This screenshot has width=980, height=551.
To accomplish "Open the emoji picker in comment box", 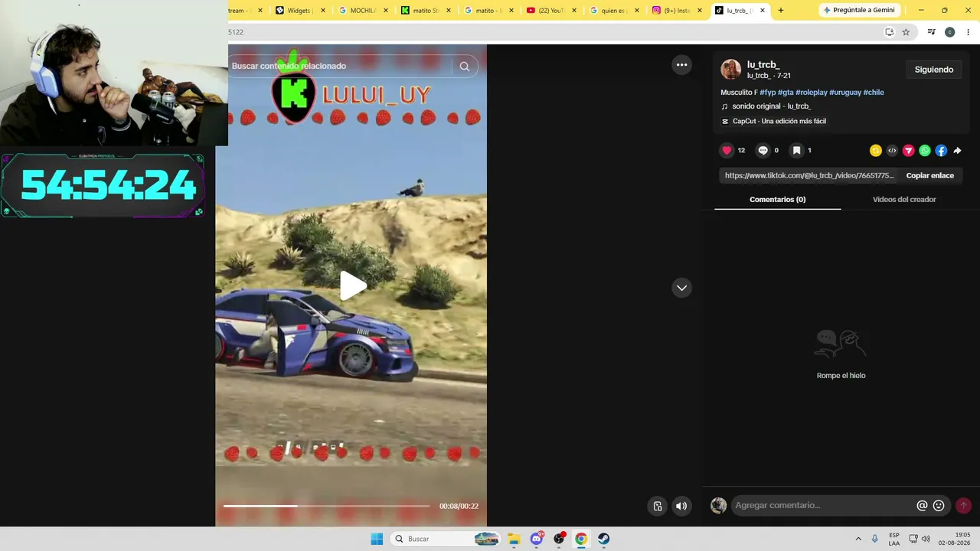I will (x=939, y=506).
